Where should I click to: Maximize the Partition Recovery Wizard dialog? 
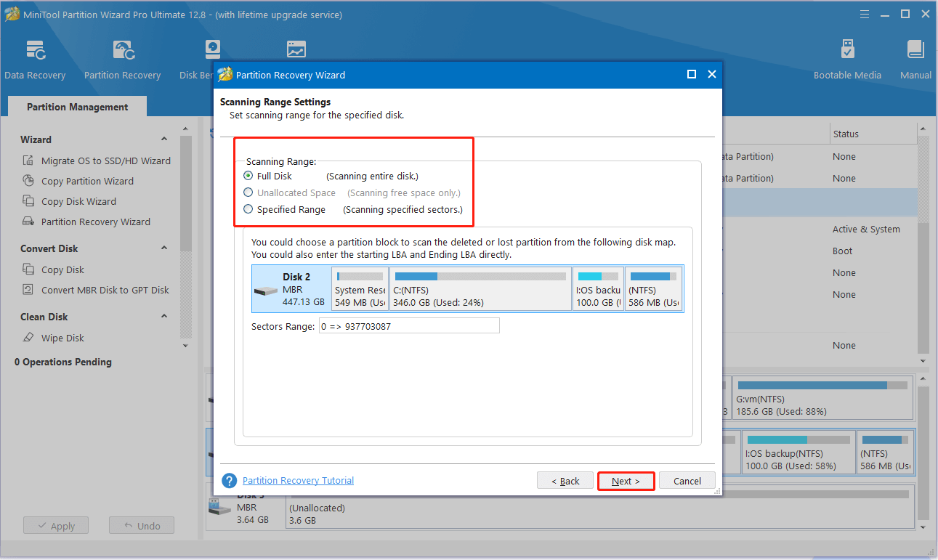[x=692, y=74]
